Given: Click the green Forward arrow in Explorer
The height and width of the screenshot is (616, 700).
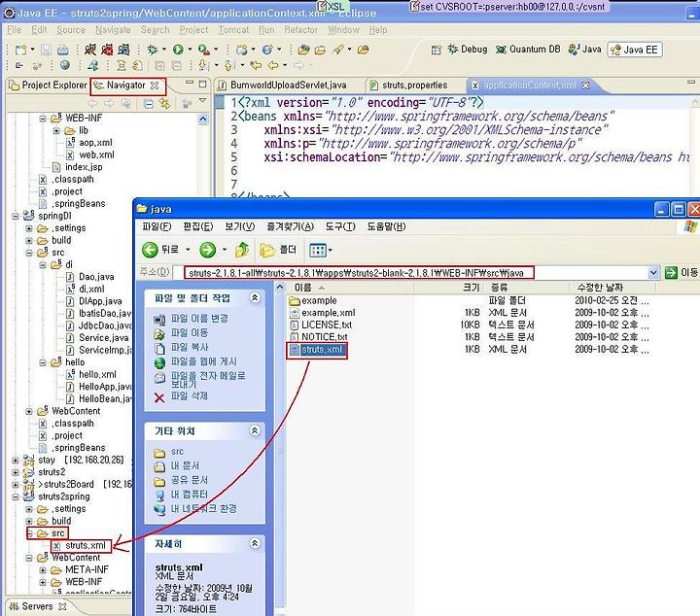Looking at the screenshot, I should click(x=208, y=250).
